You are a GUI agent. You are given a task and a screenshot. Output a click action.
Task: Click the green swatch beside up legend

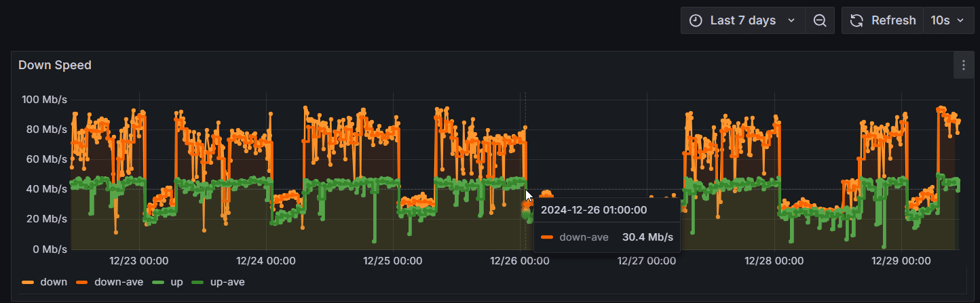[x=159, y=282]
